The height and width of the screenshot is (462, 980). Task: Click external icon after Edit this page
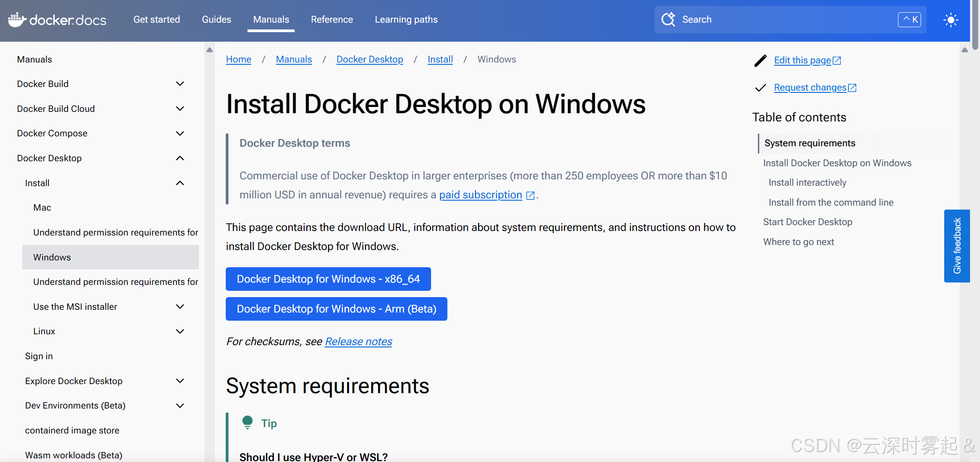coord(837,60)
